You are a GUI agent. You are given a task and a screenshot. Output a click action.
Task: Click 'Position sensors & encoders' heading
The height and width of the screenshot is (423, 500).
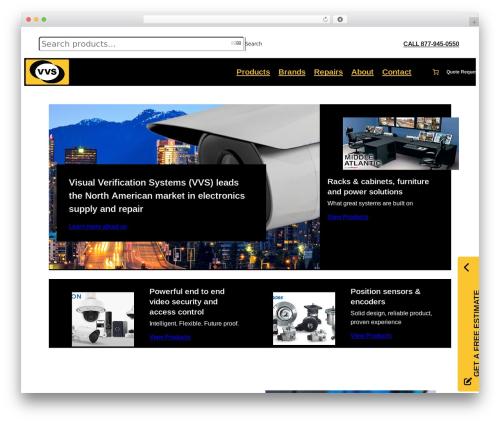pyautogui.click(x=385, y=297)
